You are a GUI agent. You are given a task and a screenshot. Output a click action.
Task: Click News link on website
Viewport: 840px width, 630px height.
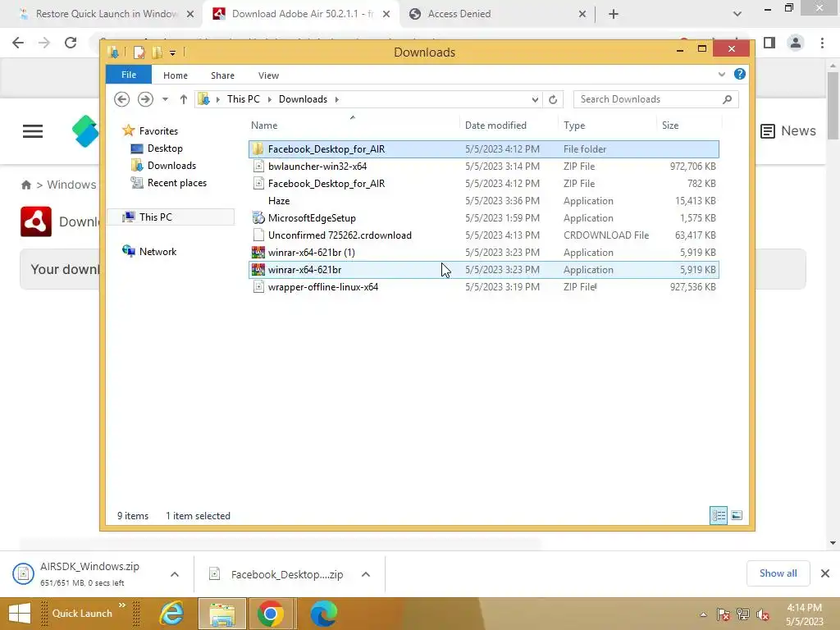pos(788,130)
